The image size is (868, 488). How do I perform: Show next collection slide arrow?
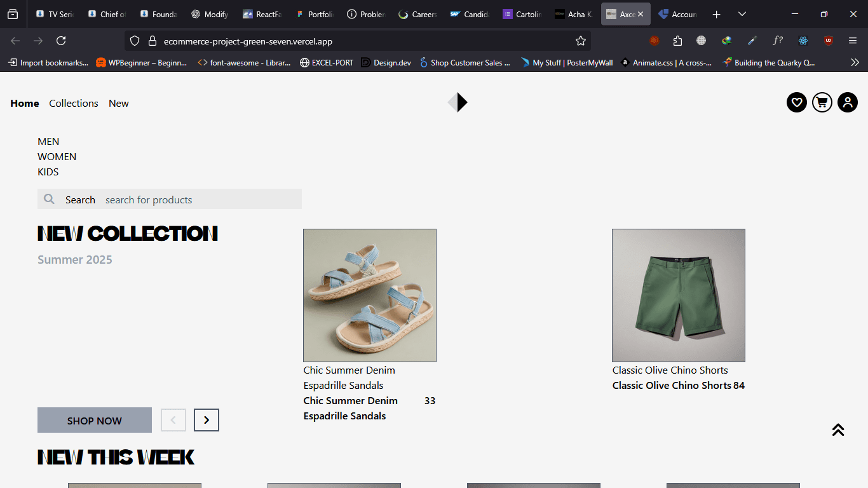[206, 420]
